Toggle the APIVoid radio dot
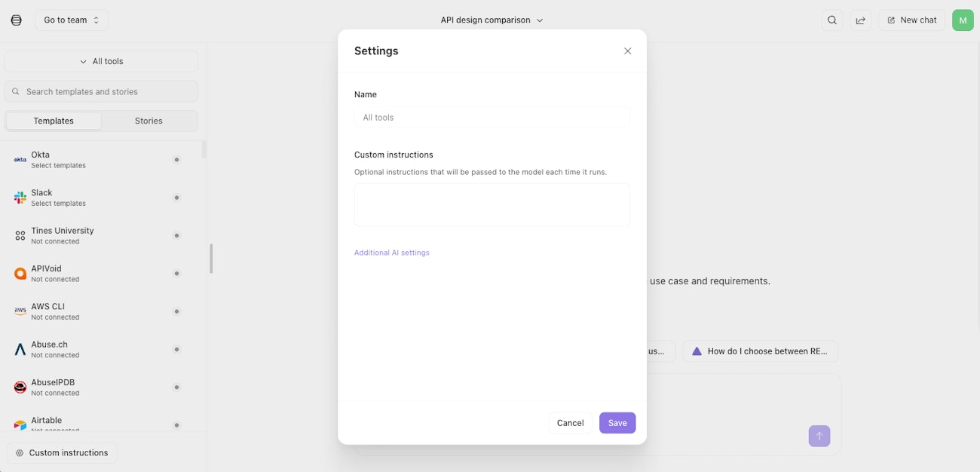This screenshot has width=980, height=472. 176,274
